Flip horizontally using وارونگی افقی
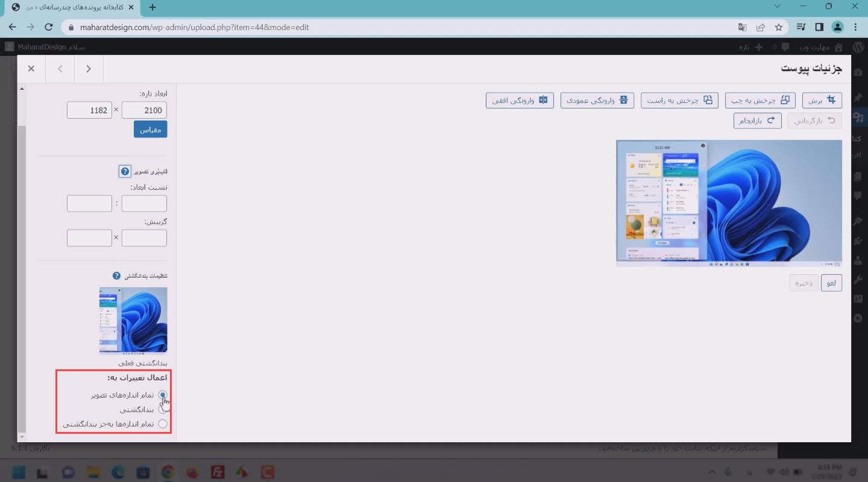Screen dimensions: 868x482 click(x=520, y=100)
